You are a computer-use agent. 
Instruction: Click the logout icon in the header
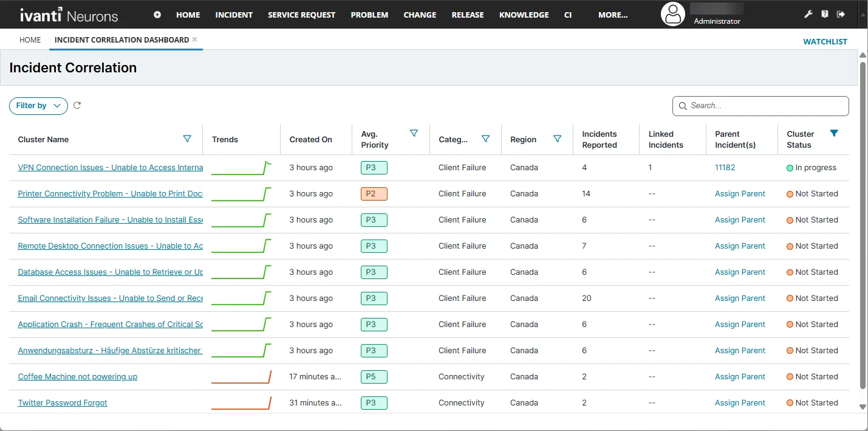[x=841, y=15]
